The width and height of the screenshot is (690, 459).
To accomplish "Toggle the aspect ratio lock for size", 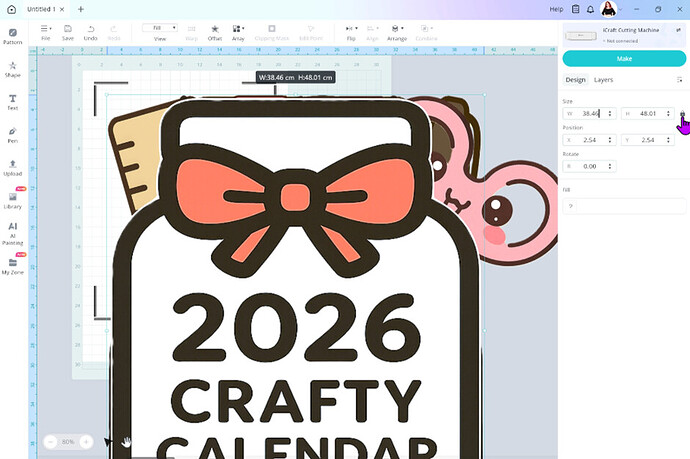I will (682, 115).
